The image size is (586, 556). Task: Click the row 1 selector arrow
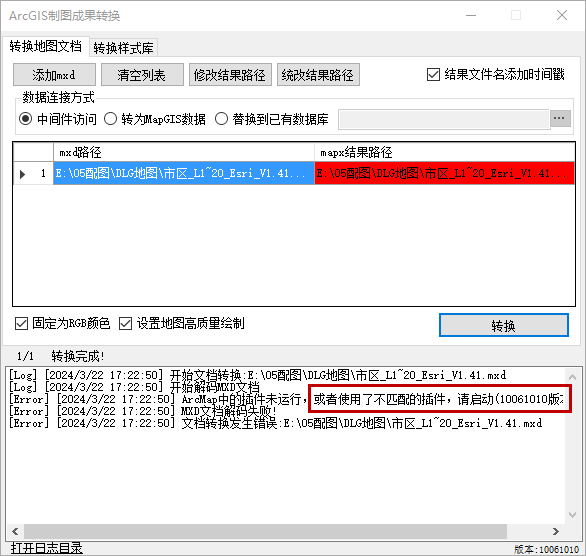(x=22, y=174)
